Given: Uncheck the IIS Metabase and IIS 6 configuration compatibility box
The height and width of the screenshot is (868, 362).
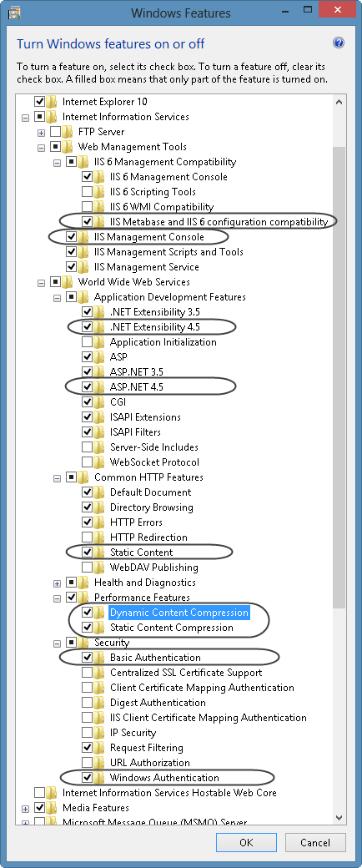Looking at the screenshot, I should (x=87, y=222).
